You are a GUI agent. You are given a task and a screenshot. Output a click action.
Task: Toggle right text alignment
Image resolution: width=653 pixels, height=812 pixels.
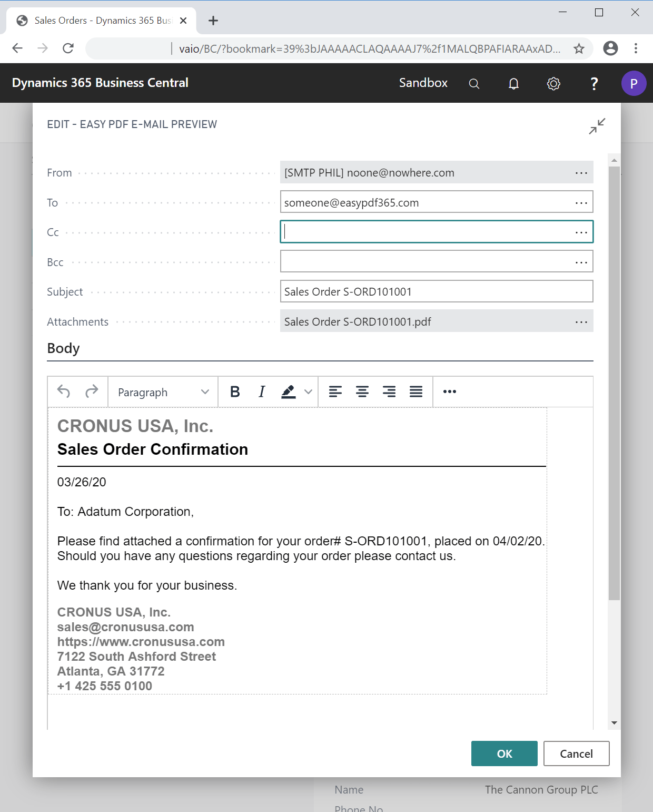(x=389, y=392)
